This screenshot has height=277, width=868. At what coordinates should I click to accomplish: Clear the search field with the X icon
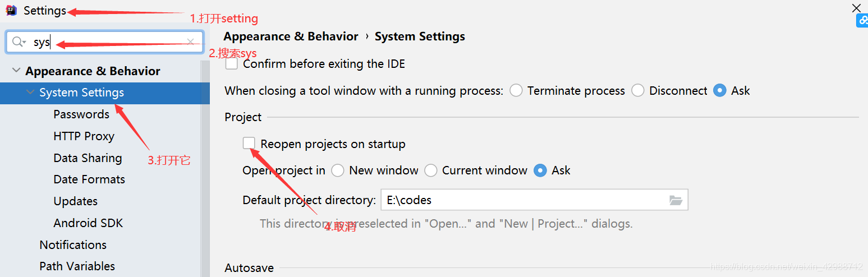coord(191,42)
